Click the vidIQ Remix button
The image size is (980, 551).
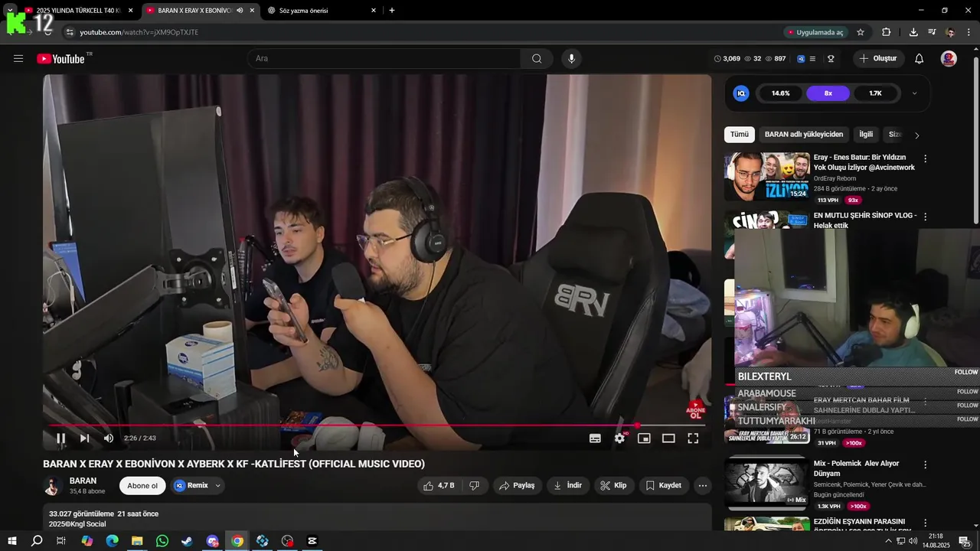[x=191, y=486]
